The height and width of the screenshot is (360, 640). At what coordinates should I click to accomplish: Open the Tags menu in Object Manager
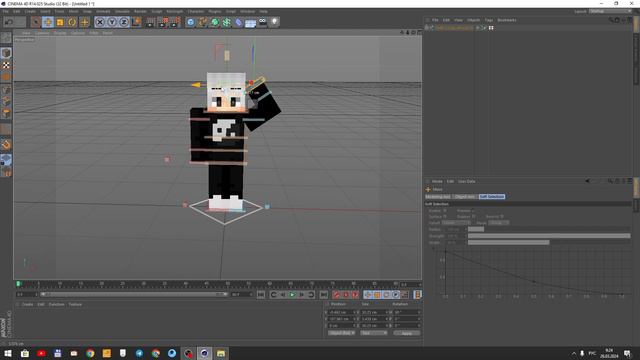click(489, 20)
